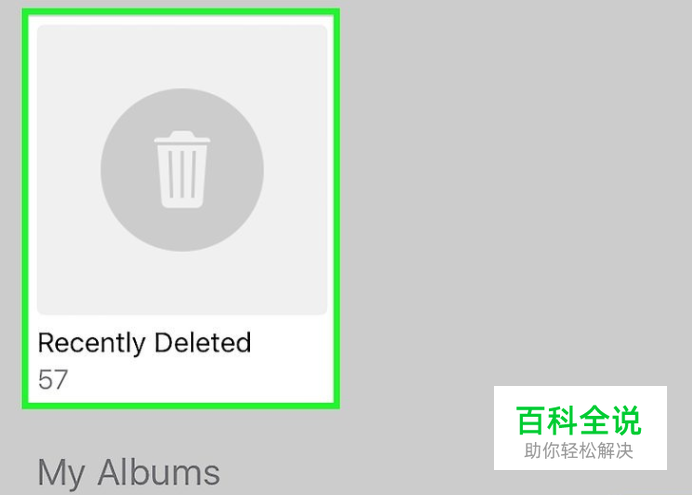Click the word "Deleted" in the album name
The image size is (692, 495).
pos(203,342)
